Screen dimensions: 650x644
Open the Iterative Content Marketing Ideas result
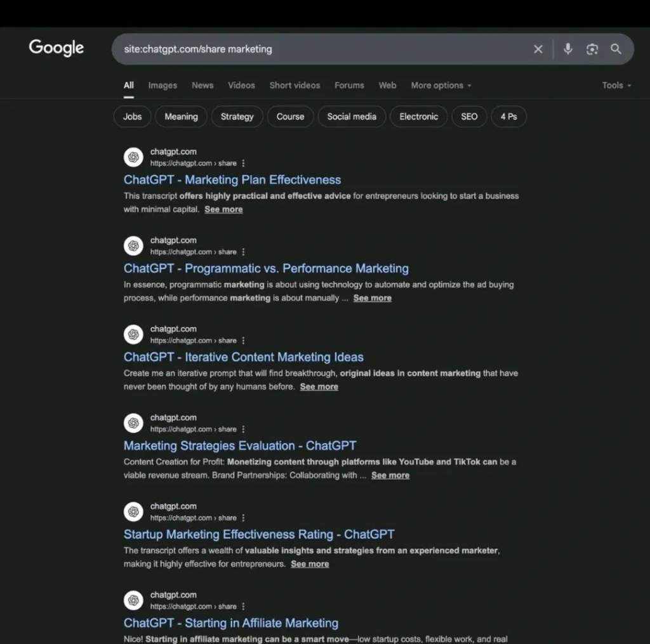point(243,357)
